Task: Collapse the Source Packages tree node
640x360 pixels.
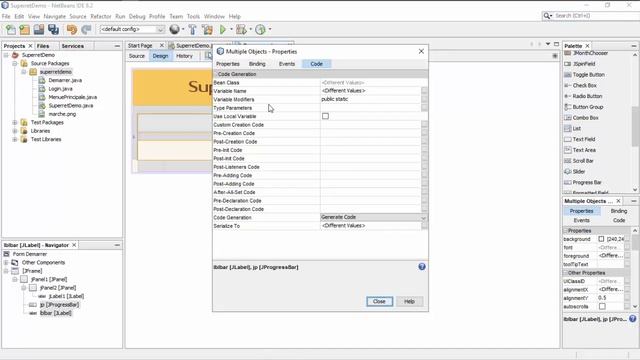Action: [15, 64]
